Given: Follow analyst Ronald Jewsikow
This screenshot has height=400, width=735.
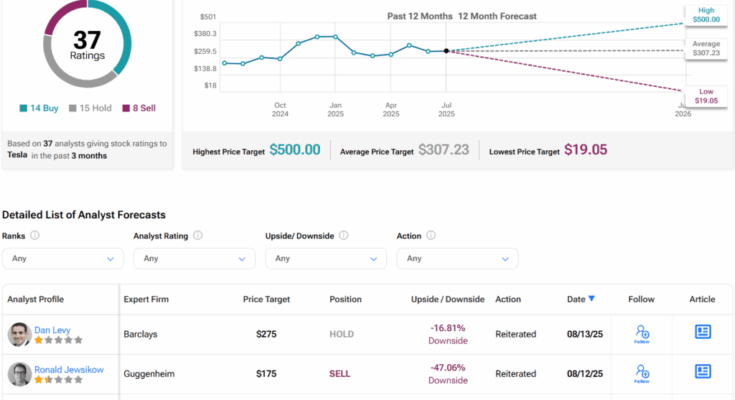Looking at the screenshot, I should pos(642,374).
